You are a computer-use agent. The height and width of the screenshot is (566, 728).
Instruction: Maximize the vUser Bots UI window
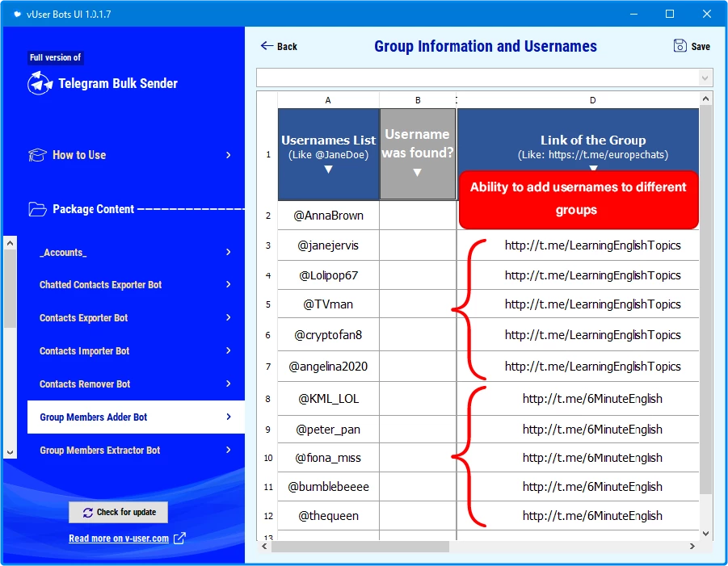(x=670, y=14)
